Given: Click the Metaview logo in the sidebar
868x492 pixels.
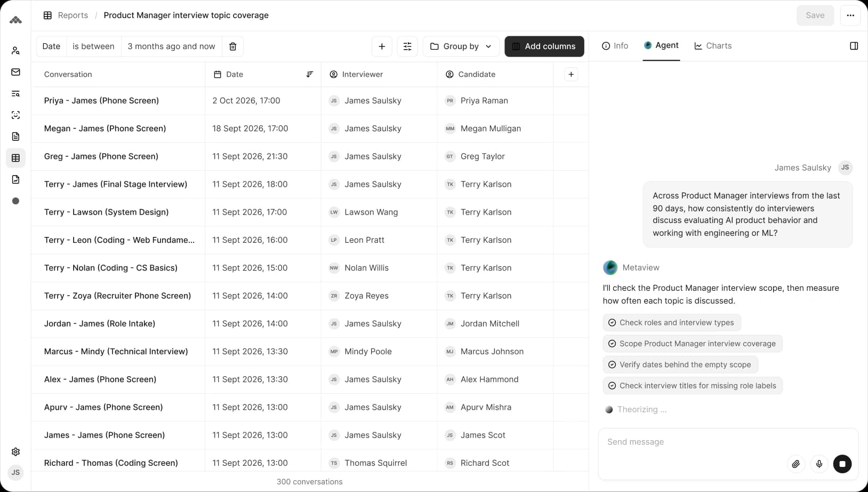Looking at the screenshot, I should tap(15, 20).
